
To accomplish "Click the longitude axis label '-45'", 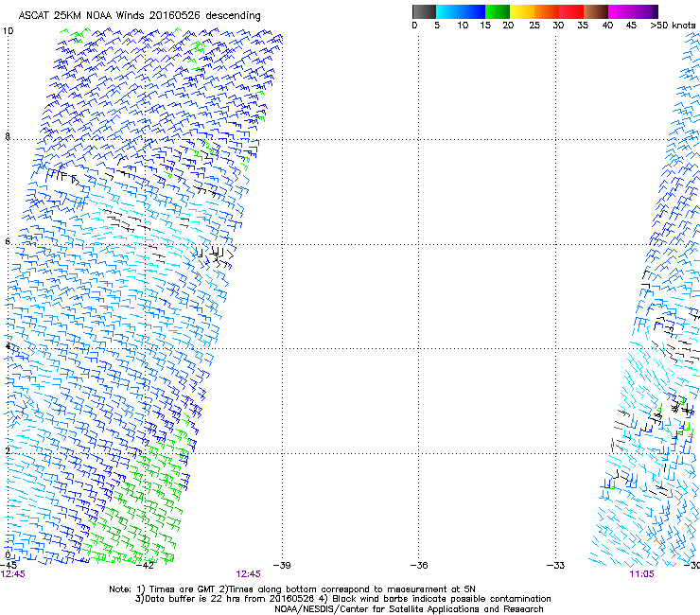I will [8, 565].
